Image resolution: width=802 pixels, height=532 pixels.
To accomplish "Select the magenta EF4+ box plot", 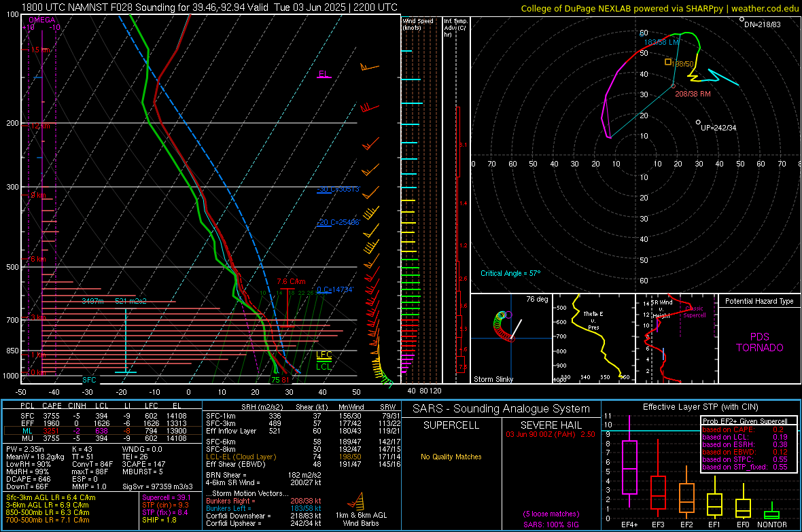I will [629, 461].
